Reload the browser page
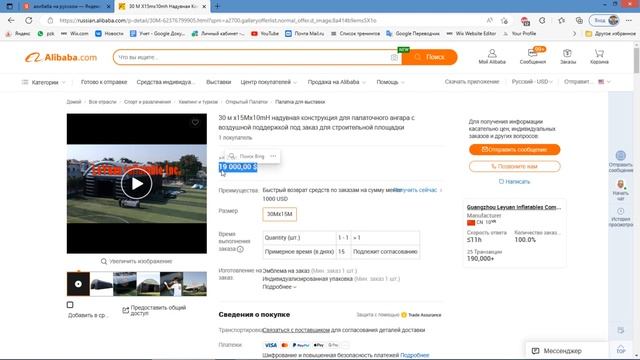 [x=29, y=20]
